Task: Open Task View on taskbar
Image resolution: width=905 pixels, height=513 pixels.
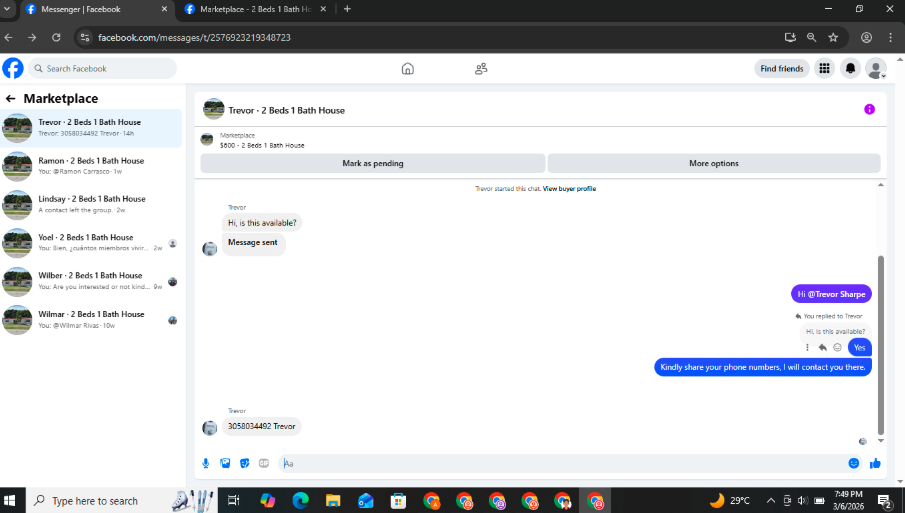Action: click(234, 500)
